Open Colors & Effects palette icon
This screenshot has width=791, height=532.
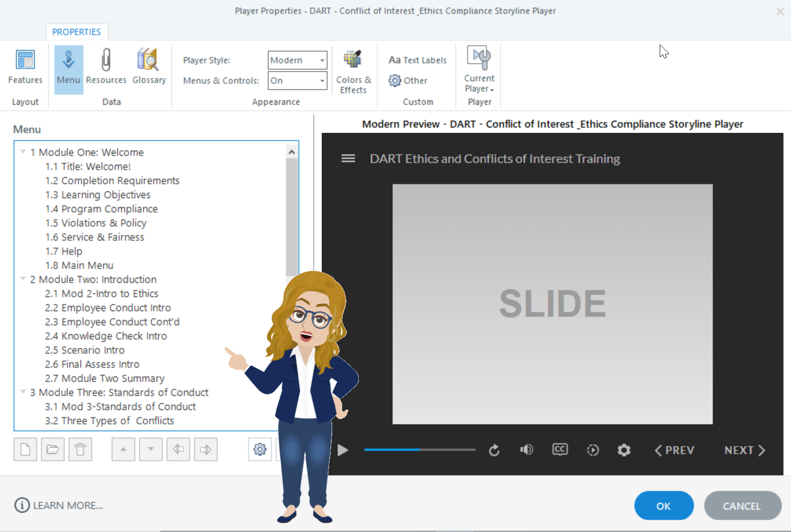coord(354,72)
